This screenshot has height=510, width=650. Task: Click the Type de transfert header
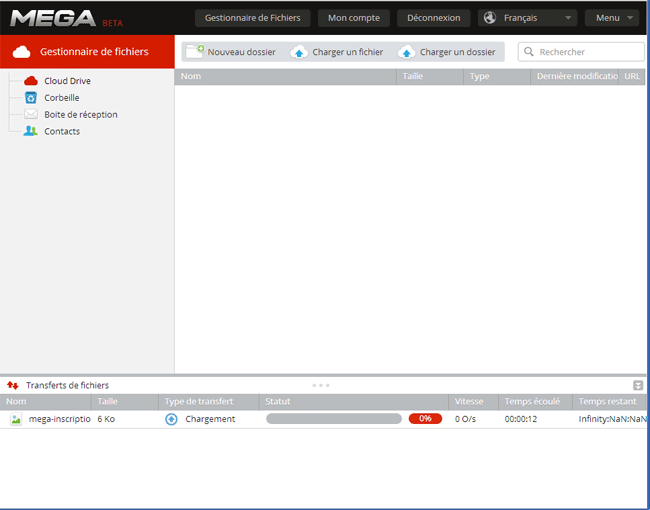(209, 401)
